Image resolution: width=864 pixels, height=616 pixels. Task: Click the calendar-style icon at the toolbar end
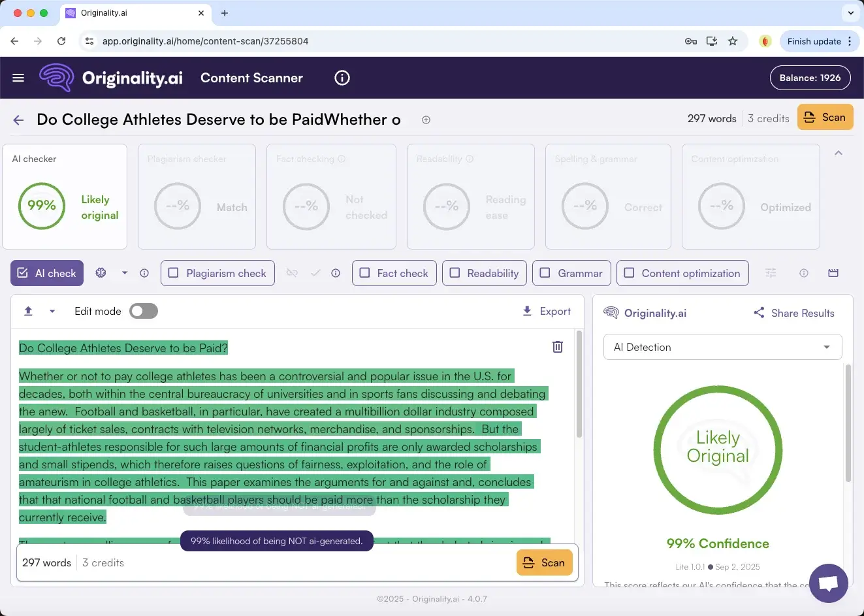[x=833, y=273]
